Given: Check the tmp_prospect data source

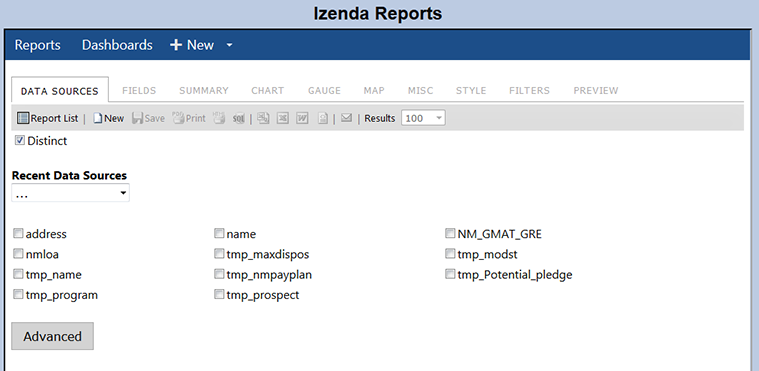Looking at the screenshot, I should point(219,294).
